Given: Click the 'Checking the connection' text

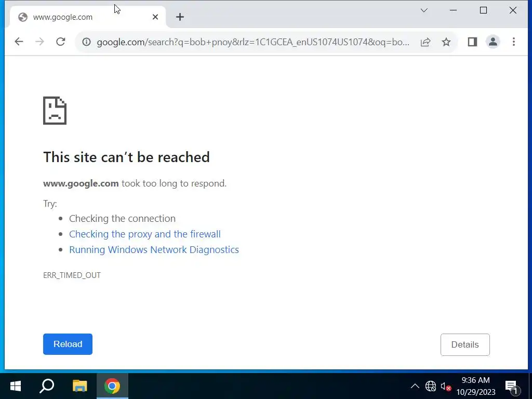Looking at the screenshot, I should tap(123, 219).
